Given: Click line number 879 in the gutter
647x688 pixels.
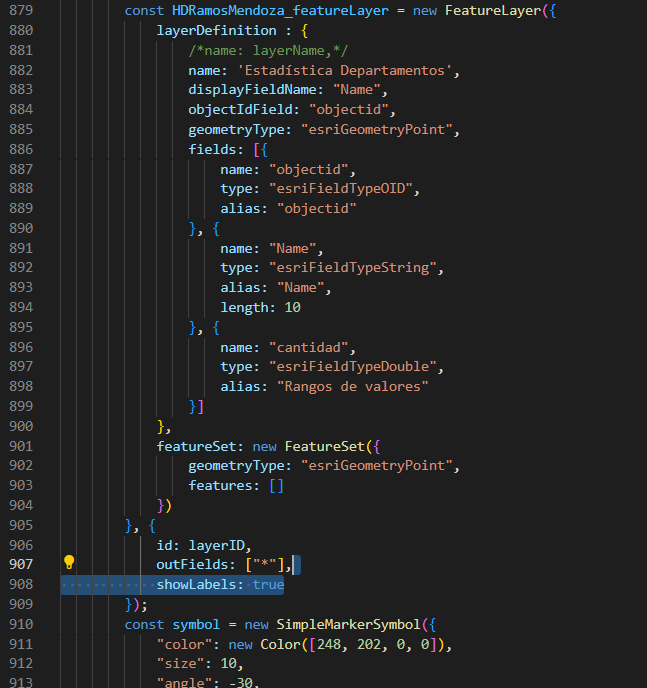Looking at the screenshot, I should (x=21, y=11).
